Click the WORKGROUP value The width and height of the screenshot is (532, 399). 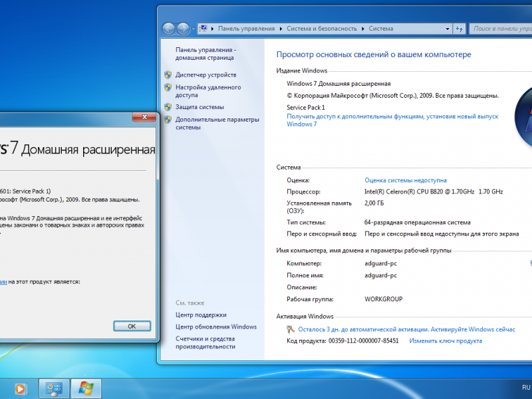click(x=384, y=299)
